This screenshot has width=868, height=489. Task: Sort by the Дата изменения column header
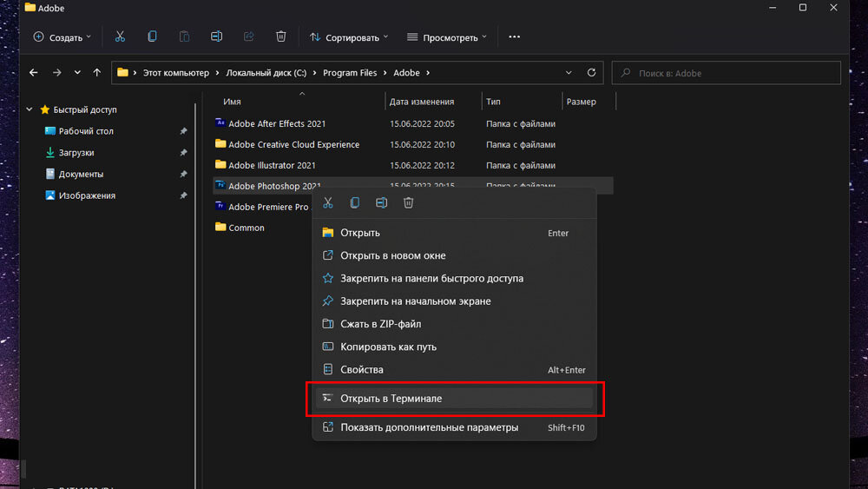(x=422, y=102)
